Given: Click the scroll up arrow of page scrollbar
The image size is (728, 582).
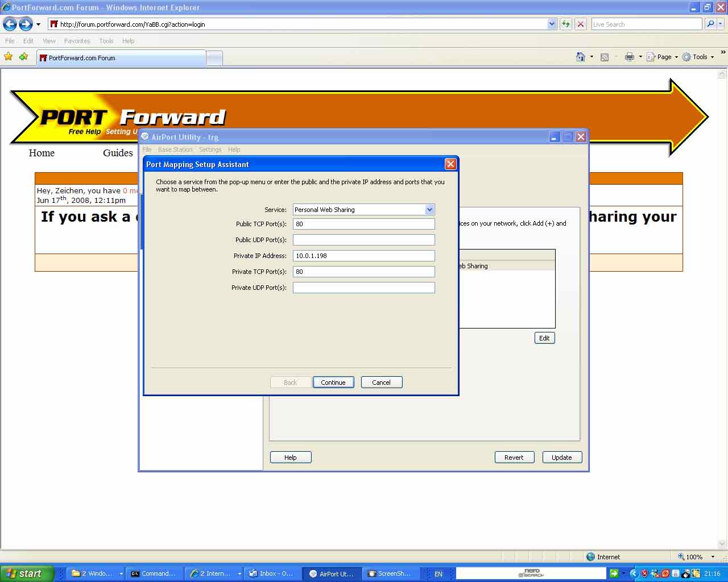Looking at the screenshot, I should click(x=722, y=74).
